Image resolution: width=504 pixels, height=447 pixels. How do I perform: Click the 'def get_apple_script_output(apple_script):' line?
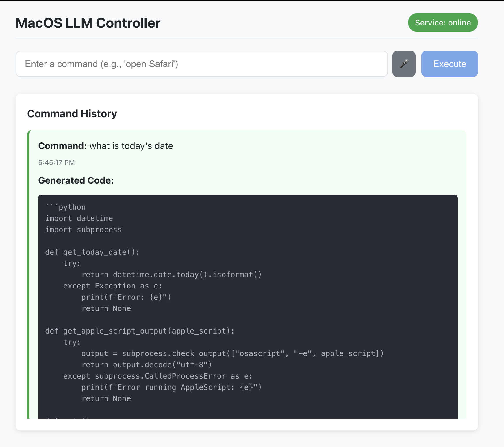point(140,331)
